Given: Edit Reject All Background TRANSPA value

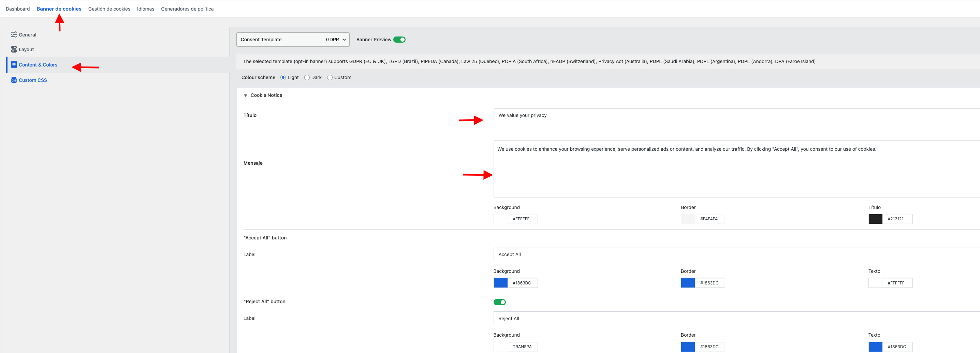Looking at the screenshot, I should [x=523, y=347].
